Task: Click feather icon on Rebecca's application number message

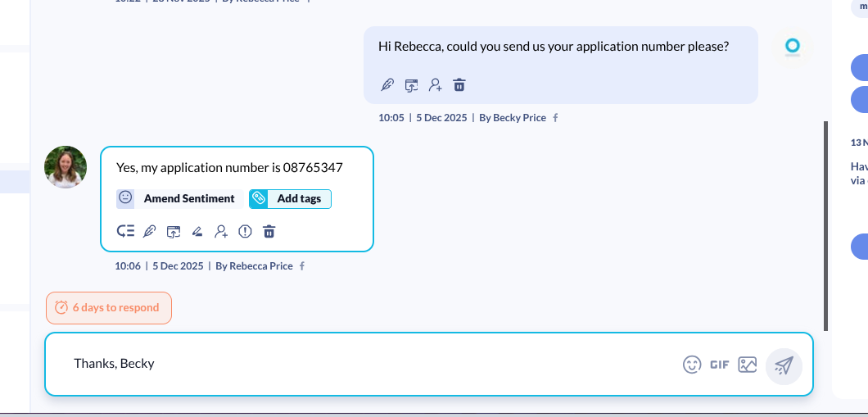Action: (x=150, y=232)
